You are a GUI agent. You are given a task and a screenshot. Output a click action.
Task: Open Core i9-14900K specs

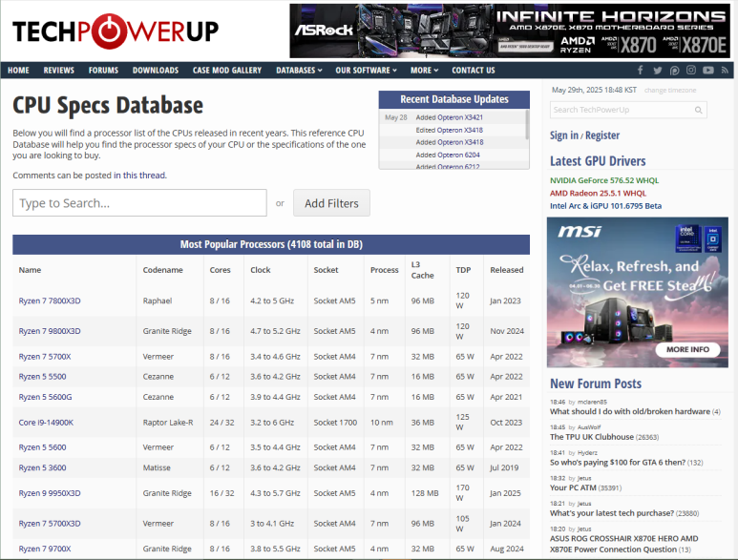(x=46, y=423)
